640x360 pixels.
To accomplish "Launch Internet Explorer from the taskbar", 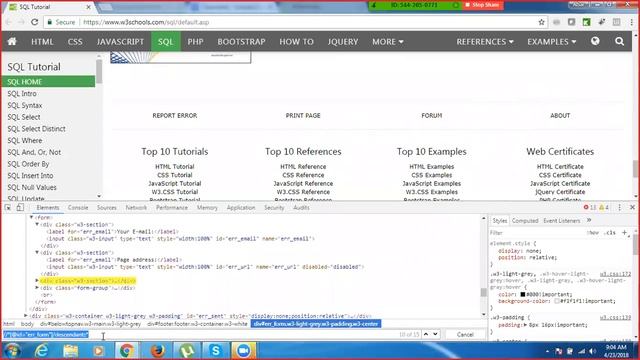I will [41, 351].
